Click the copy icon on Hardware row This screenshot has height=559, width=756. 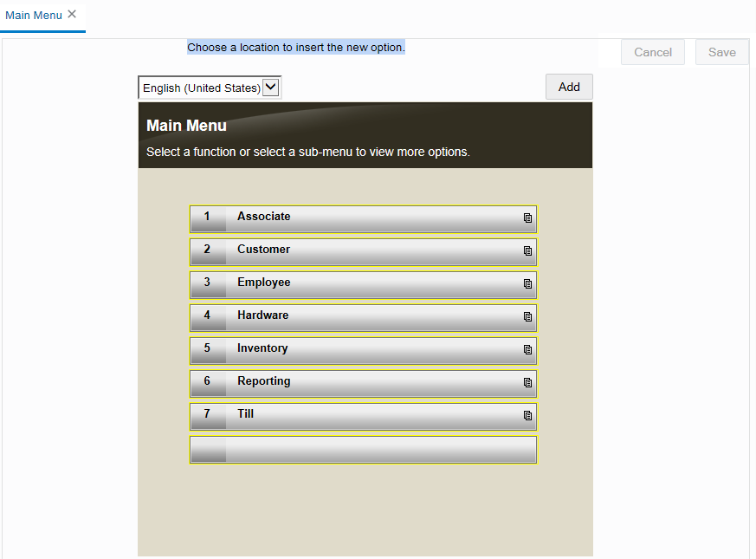coord(527,317)
